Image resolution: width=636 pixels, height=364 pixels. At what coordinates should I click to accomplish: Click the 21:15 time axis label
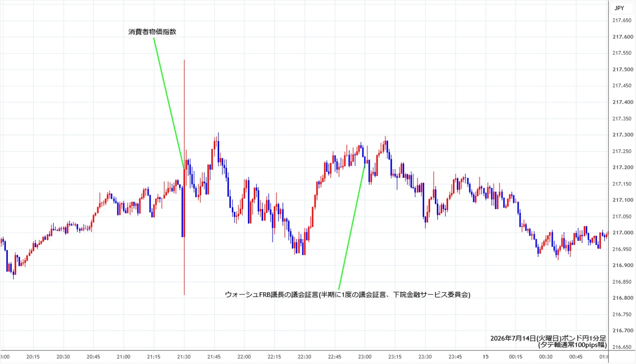coord(154,357)
